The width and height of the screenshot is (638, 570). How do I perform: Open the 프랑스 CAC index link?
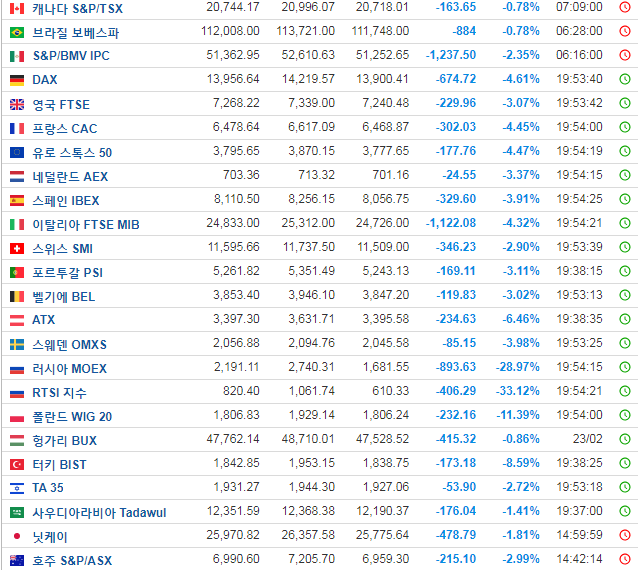coord(65,129)
